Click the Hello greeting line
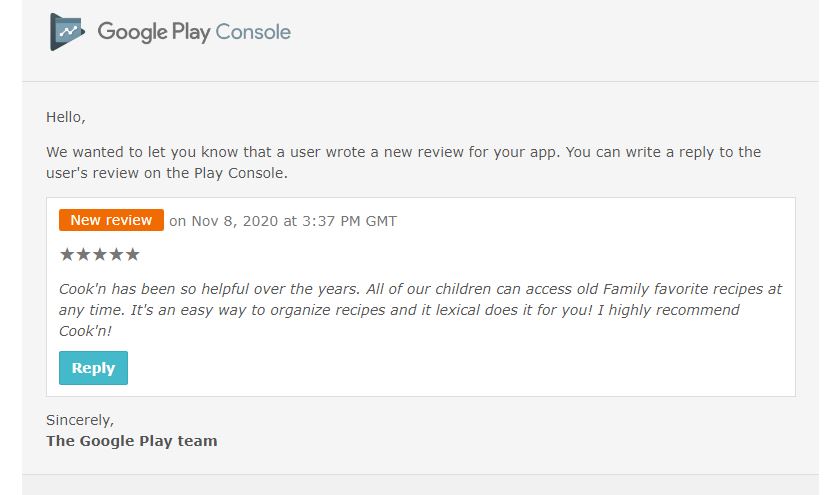Screen dimensions: 824x495 click(66, 117)
